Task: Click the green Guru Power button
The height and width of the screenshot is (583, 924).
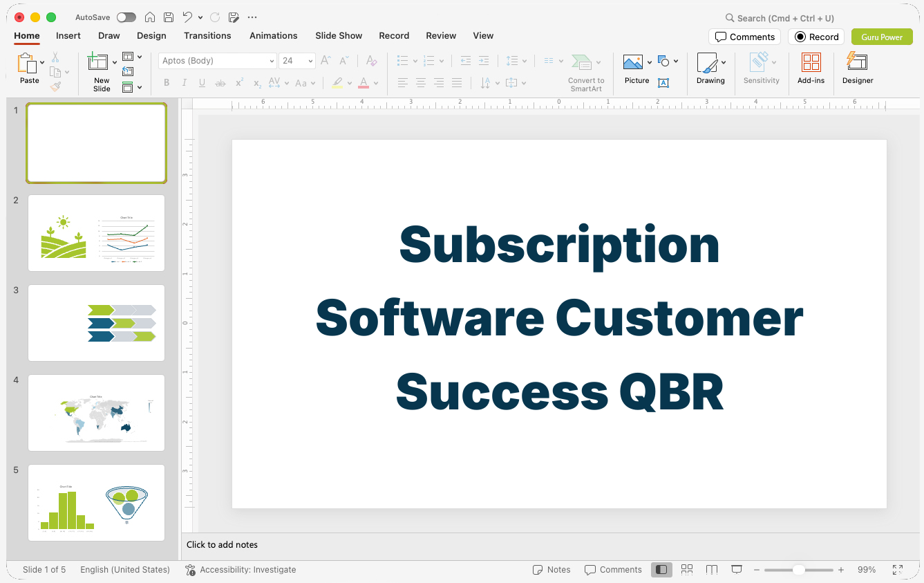Action: (x=882, y=37)
